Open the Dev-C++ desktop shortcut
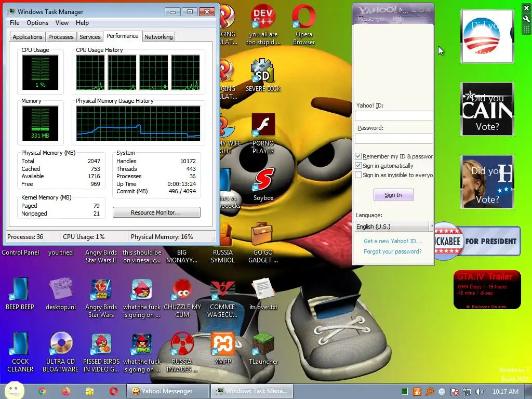Screen dimensions: 532x399 click(263, 16)
